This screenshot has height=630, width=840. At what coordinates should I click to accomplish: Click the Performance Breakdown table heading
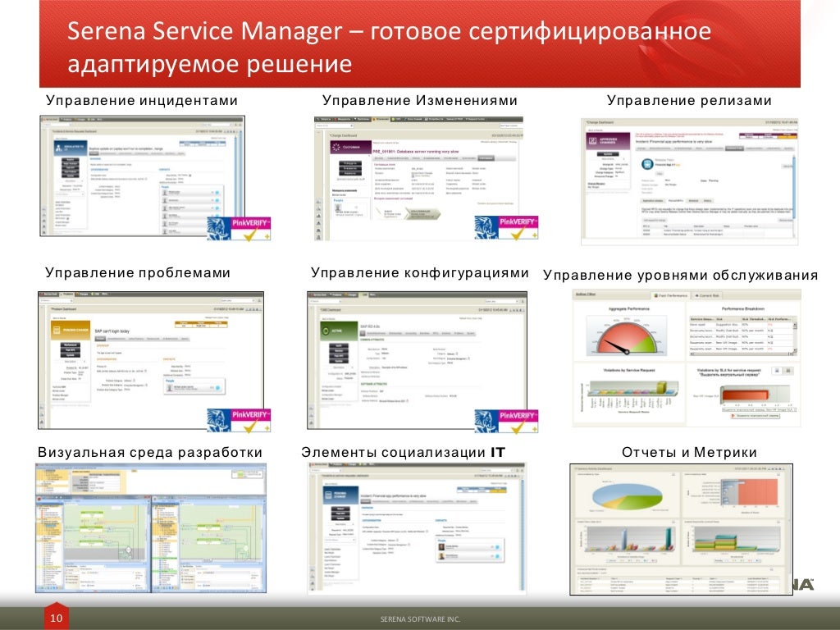742,309
